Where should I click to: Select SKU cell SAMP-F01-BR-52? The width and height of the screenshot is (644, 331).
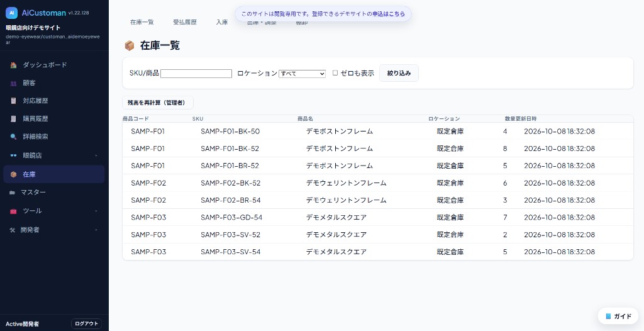(x=230, y=166)
